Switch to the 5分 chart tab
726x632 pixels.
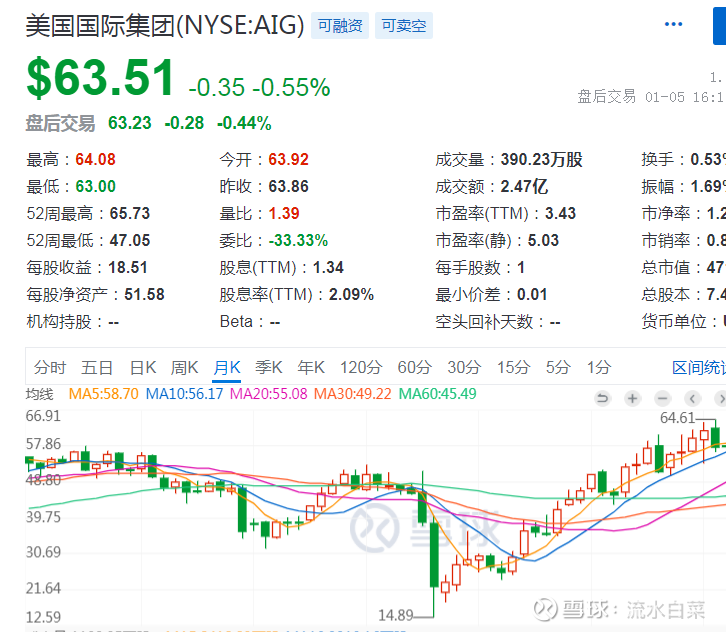tap(558, 368)
